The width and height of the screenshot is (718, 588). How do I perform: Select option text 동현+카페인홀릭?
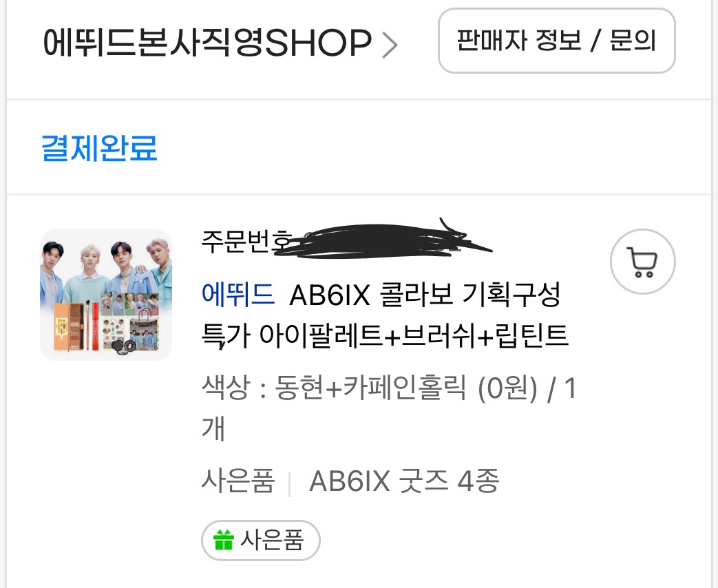click(370, 388)
